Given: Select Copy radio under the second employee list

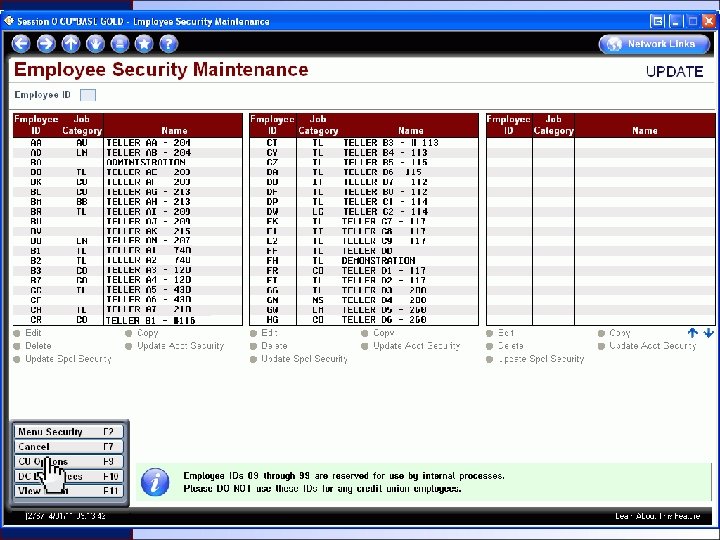Looking at the screenshot, I should click(365, 333).
